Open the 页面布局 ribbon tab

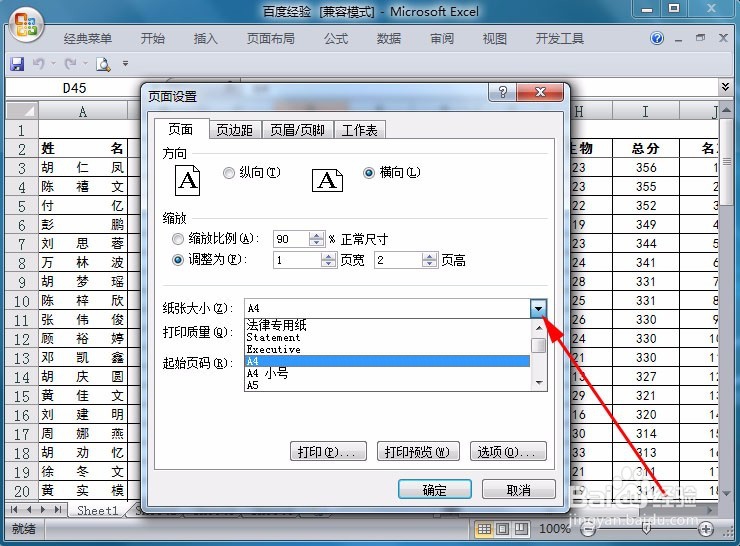coord(271,39)
